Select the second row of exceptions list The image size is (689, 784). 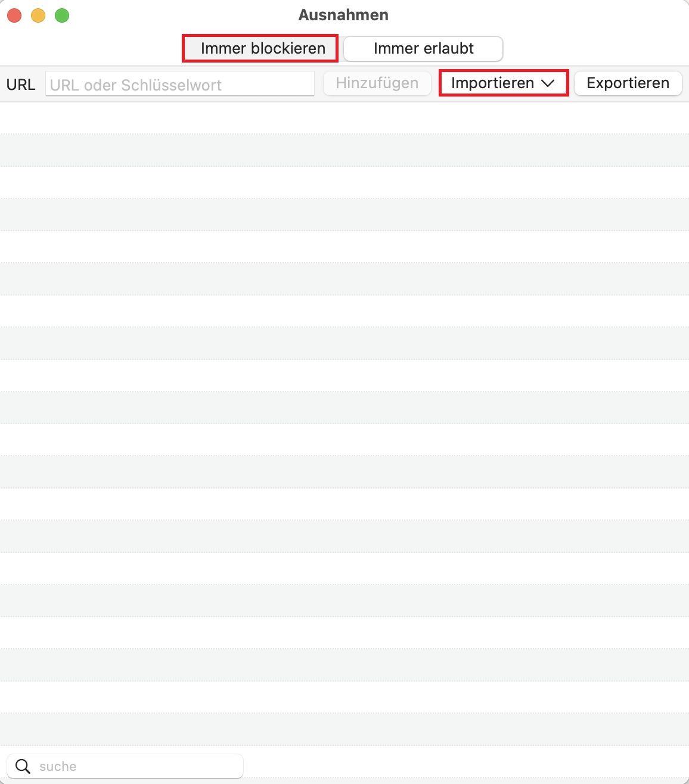[x=344, y=150]
